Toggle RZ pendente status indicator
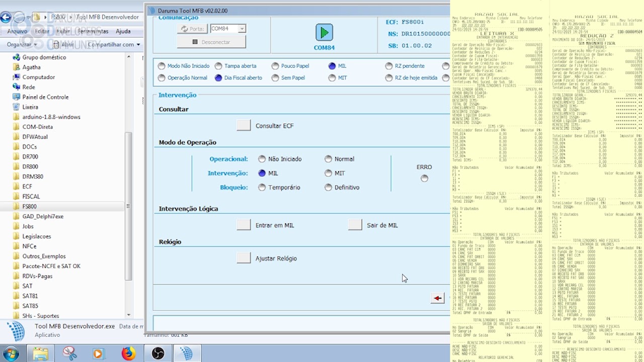Screen dimensions: 644x362 (389, 66)
